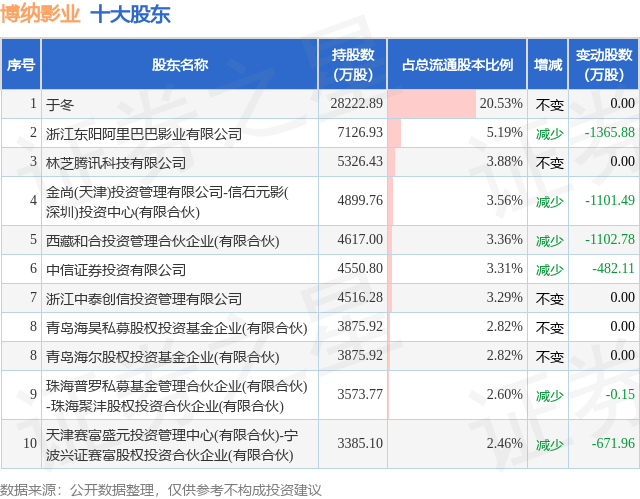
Task: Click the 2.60% percentage cell
Action: tap(457, 395)
